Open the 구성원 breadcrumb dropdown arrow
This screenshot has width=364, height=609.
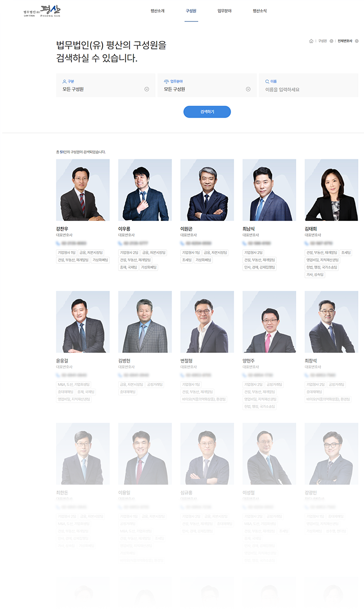pyautogui.click(x=331, y=41)
